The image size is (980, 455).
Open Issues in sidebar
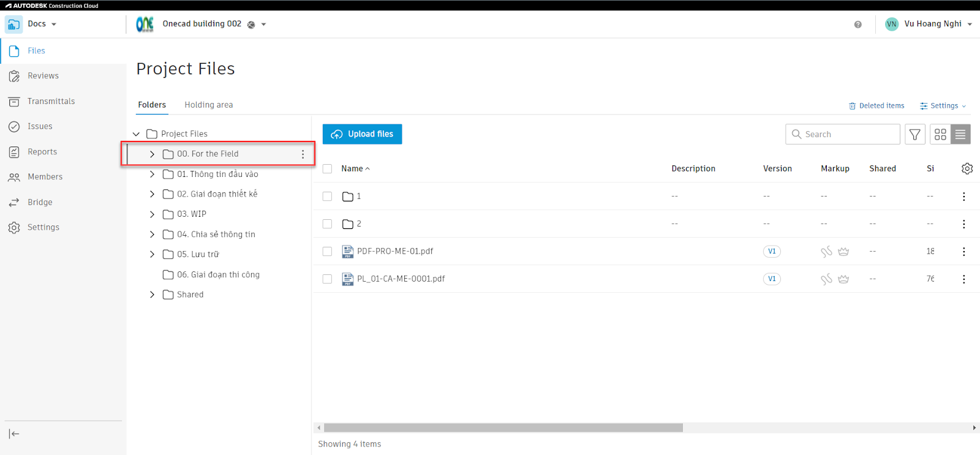(x=40, y=126)
